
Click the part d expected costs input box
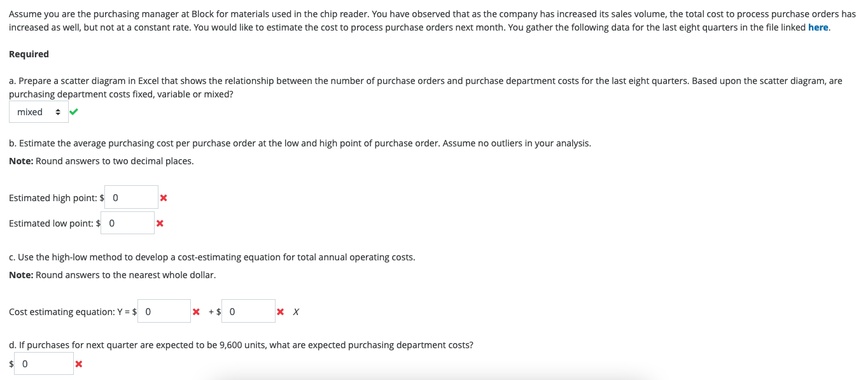pos(43,363)
